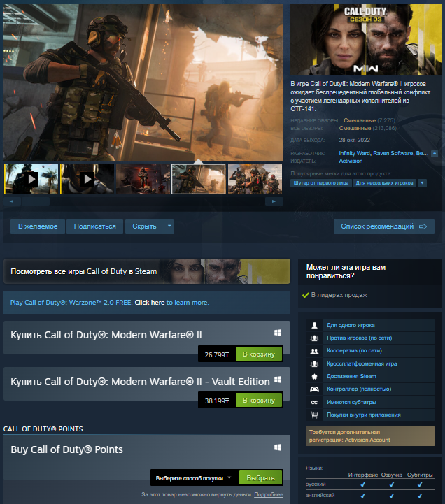Click the Steam achievements star icon
The width and height of the screenshot is (445, 504).
(x=314, y=376)
